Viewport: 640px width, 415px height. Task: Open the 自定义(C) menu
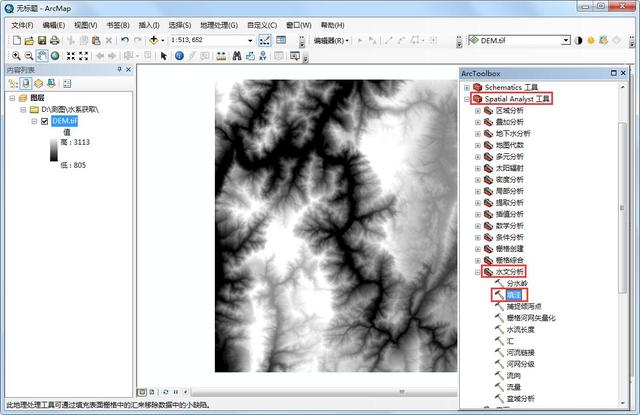coord(262,25)
